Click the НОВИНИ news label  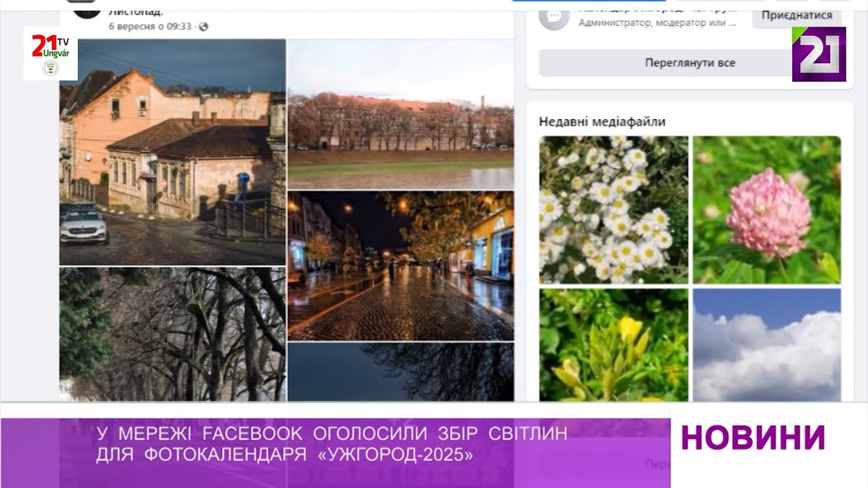click(x=753, y=438)
